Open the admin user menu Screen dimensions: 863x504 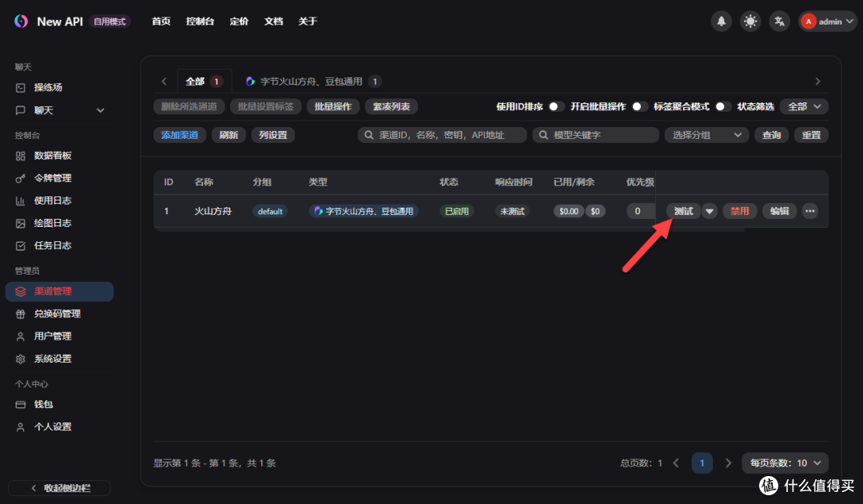coord(827,22)
